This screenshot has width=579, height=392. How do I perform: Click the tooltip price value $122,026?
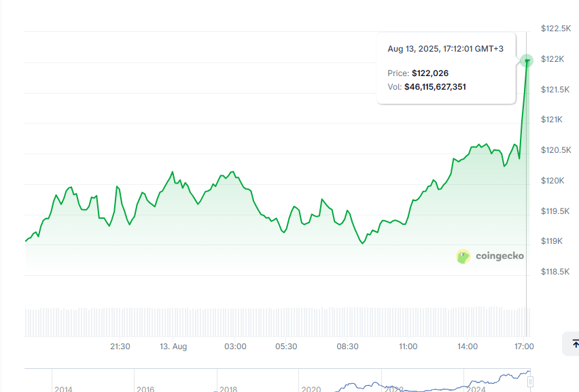pyautogui.click(x=430, y=73)
